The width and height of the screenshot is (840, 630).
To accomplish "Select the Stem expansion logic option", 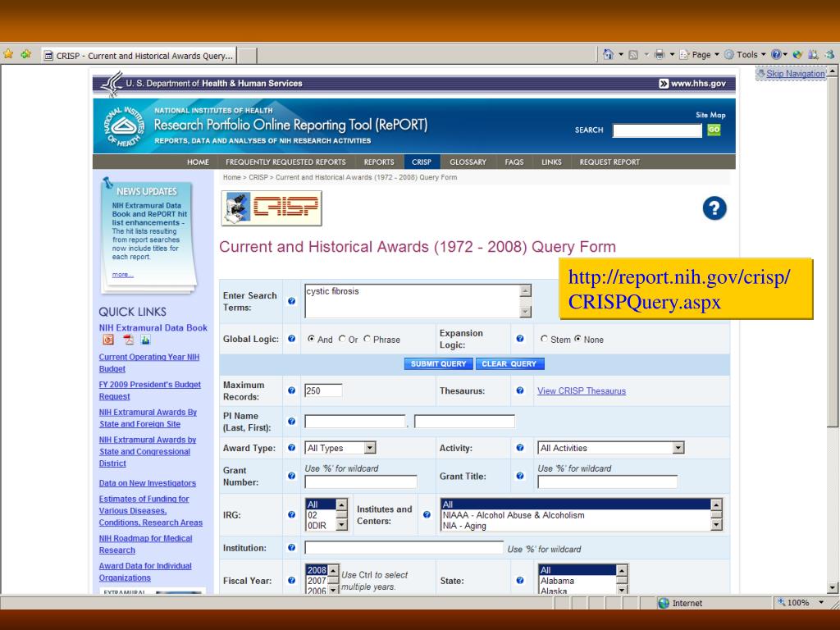I will pyautogui.click(x=545, y=339).
